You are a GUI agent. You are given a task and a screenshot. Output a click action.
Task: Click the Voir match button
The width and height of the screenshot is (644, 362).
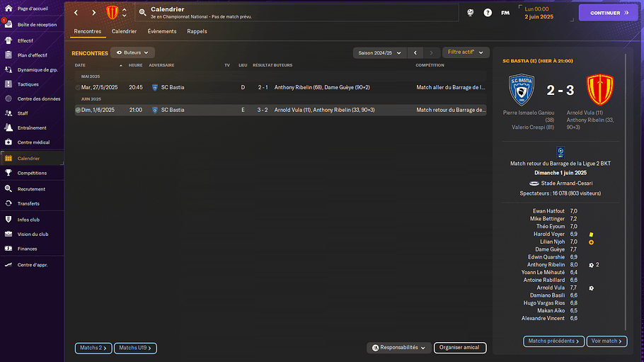[x=607, y=341]
